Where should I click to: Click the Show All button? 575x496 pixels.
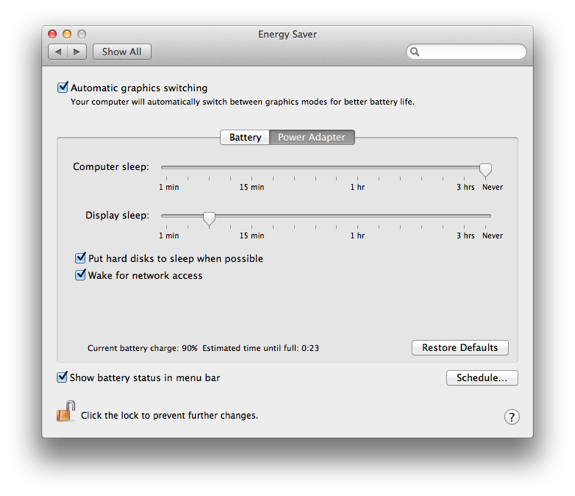[x=122, y=52]
